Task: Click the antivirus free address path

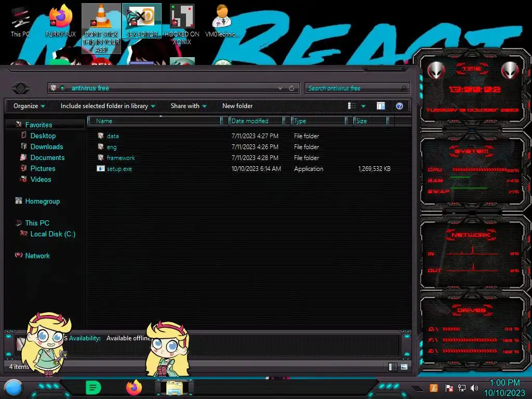Action: pos(90,88)
